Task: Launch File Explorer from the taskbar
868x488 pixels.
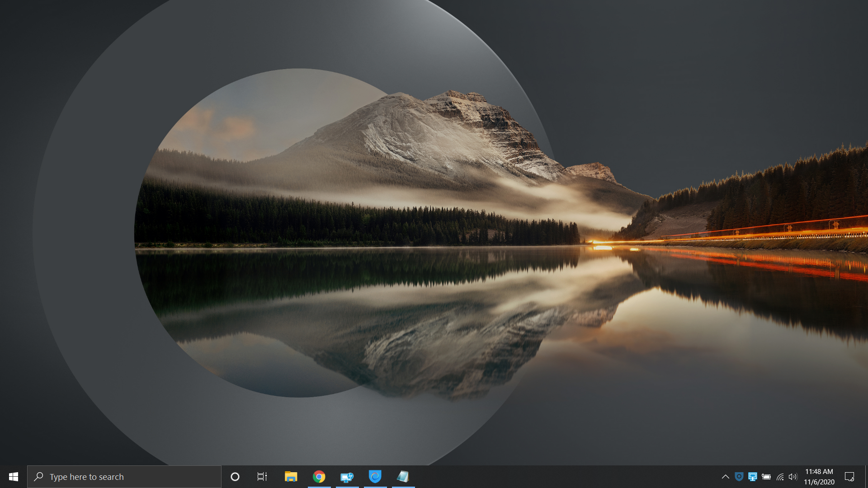Action: tap(291, 477)
